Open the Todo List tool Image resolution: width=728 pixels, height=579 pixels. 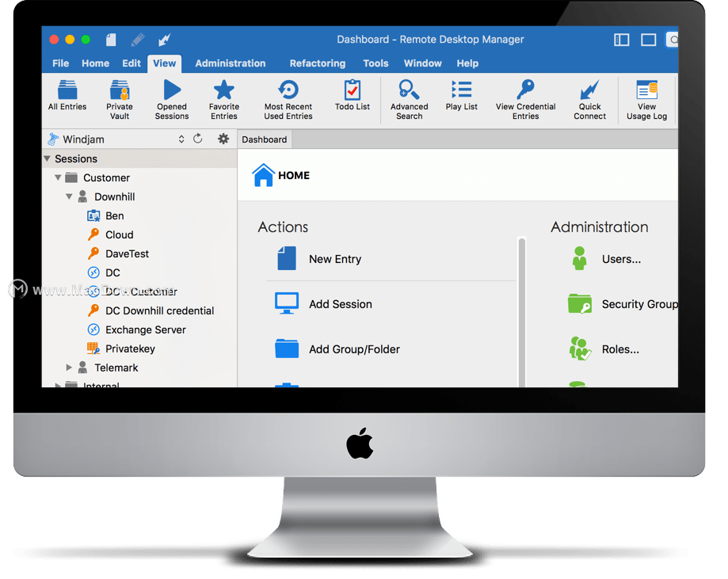[x=352, y=97]
